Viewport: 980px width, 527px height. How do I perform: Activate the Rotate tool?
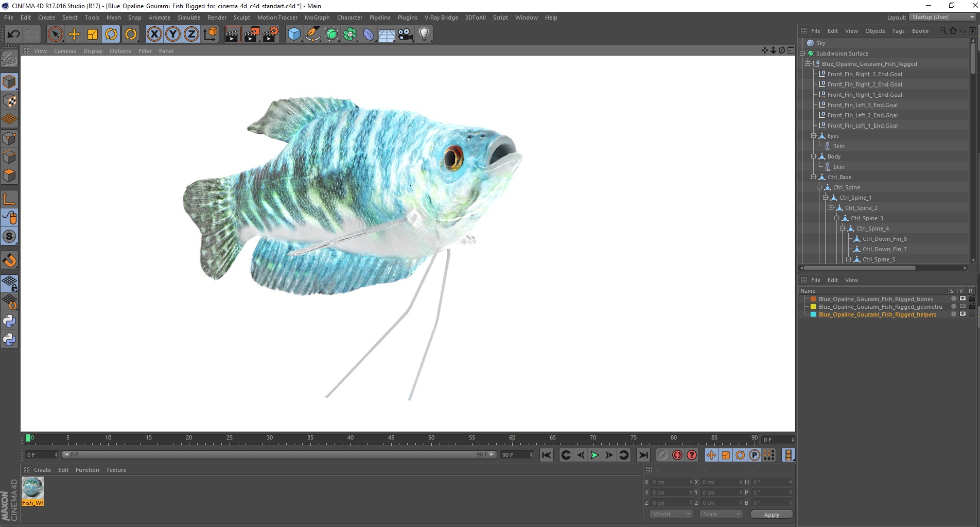point(111,34)
